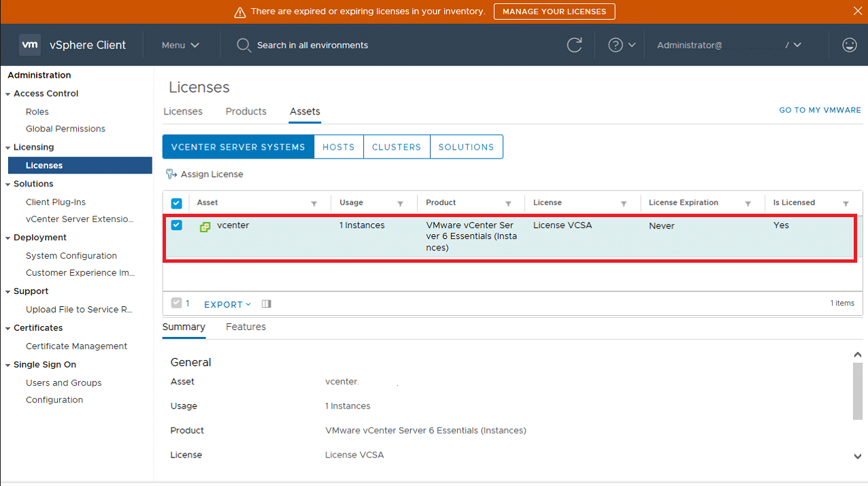The height and width of the screenshot is (486, 868).
Task: Open Upload File to Service Request
Action: [79, 310]
